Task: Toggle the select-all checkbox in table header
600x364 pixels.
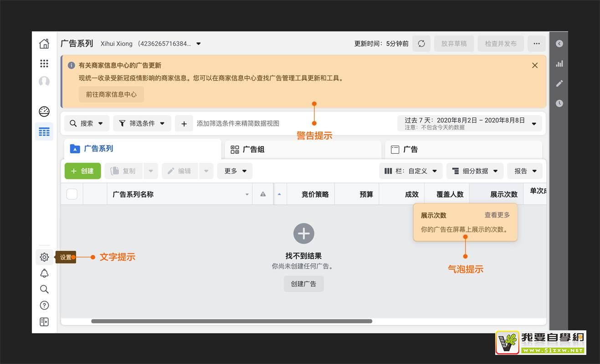Action: pyautogui.click(x=72, y=194)
